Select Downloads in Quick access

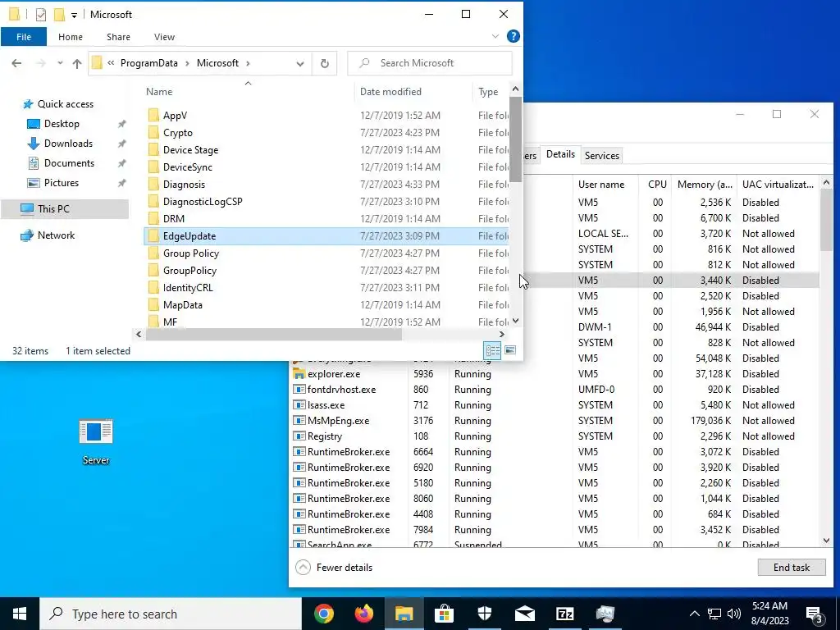pos(68,144)
